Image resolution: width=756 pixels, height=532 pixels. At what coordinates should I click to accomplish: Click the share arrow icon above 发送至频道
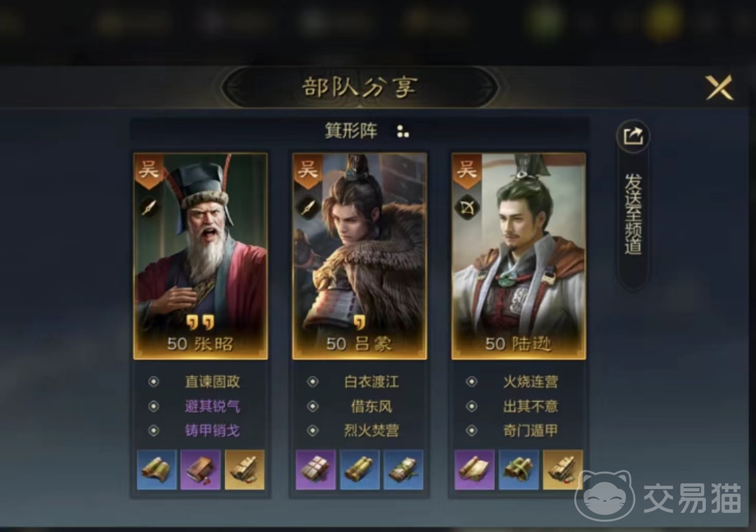tap(633, 136)
